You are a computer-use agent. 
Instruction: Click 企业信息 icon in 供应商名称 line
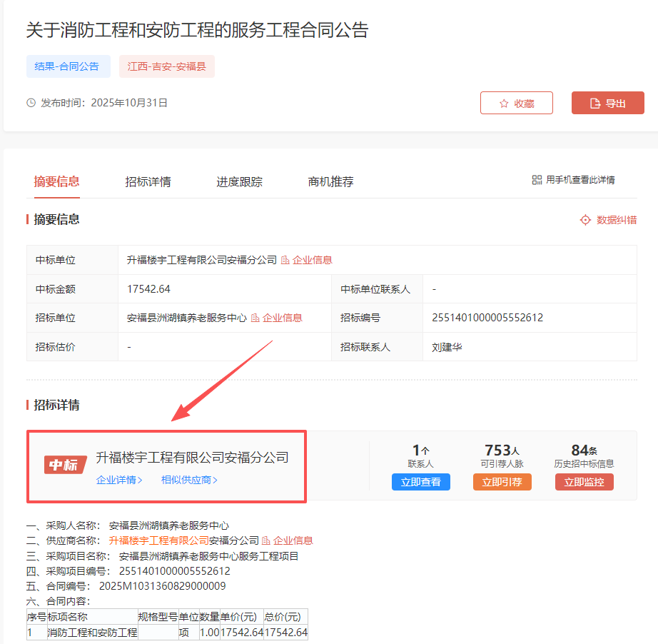pyautogui.click(x=266, y=540)
